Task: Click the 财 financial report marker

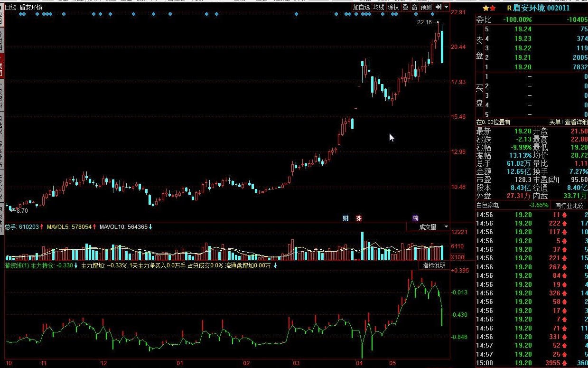Action: (345, 218)
